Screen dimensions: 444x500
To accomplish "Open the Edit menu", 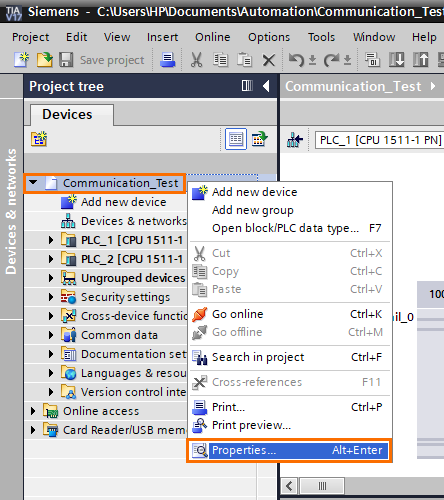I will tap(76, 37).
